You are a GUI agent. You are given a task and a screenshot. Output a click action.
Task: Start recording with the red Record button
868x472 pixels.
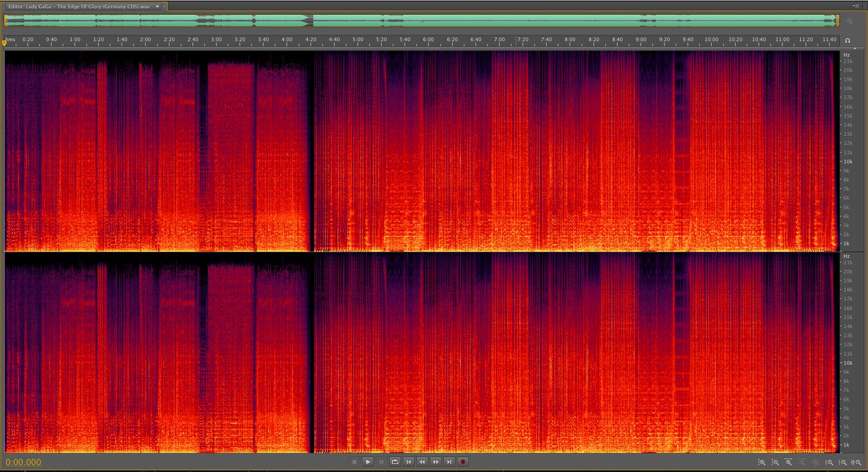click(x=463, y=462)
